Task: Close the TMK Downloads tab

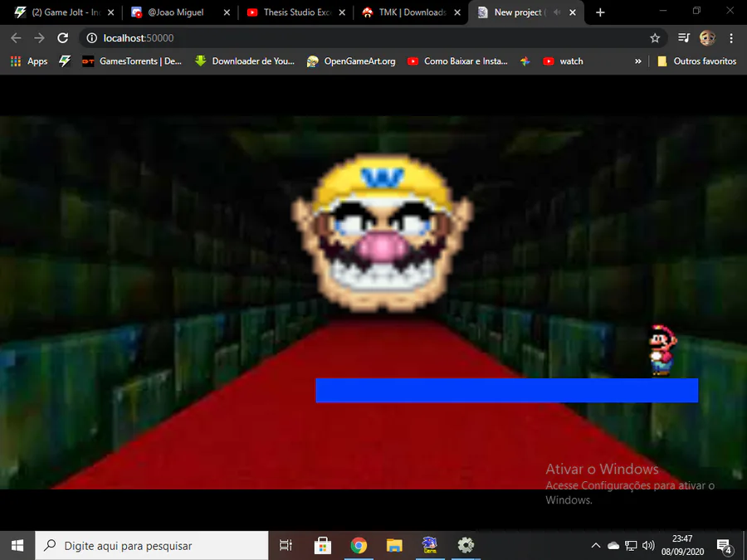Action: [457, 12]
